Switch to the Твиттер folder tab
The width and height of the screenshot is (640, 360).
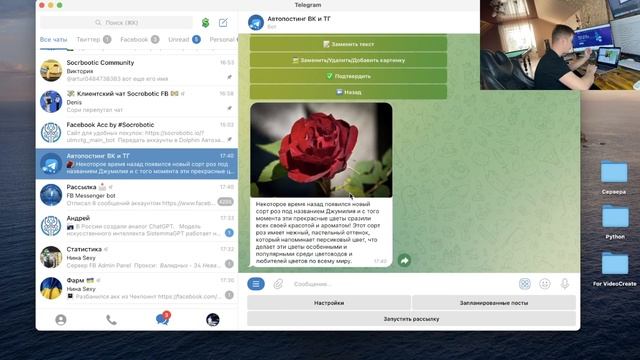(93, 40)
